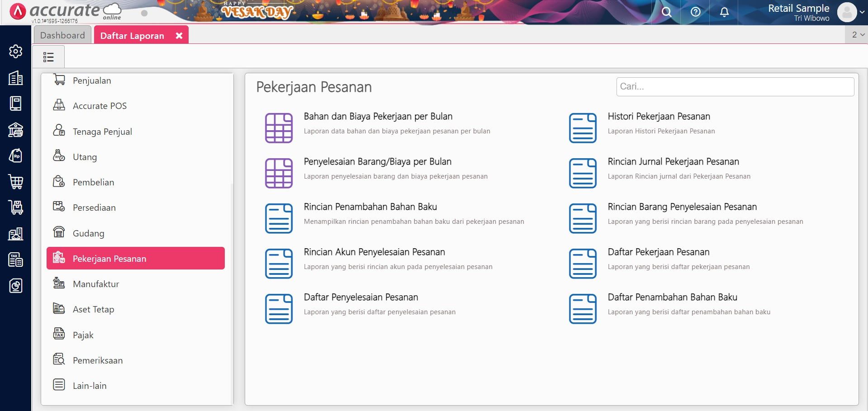
Task: Open the tax sidebar module icon
Action: pyautogui.click(x=15, y=260)
